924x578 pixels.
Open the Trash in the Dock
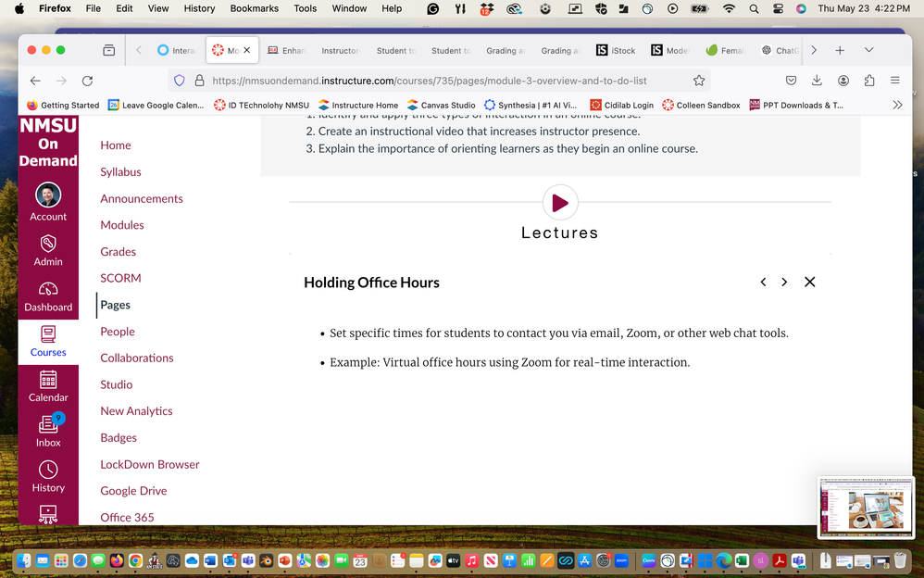[900, 560]
